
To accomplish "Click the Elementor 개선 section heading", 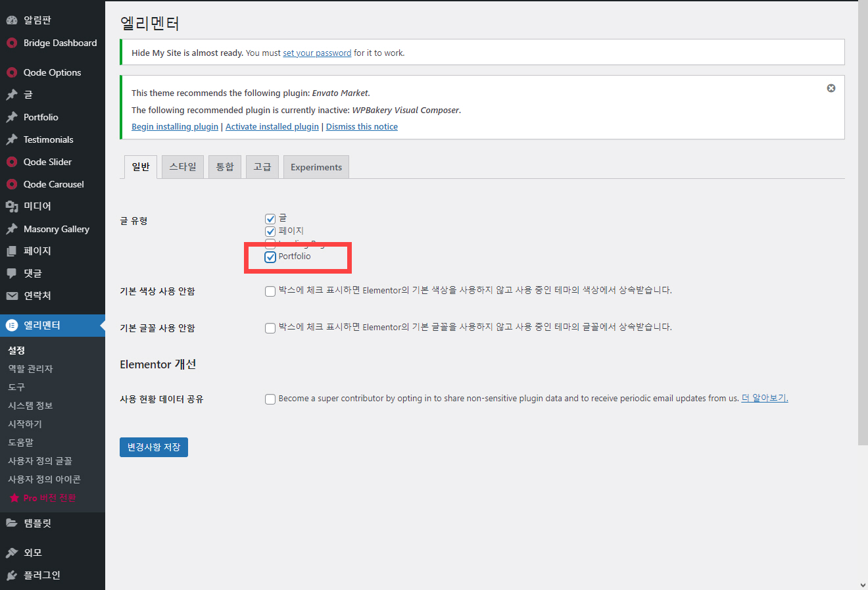I will click(158, 364).
